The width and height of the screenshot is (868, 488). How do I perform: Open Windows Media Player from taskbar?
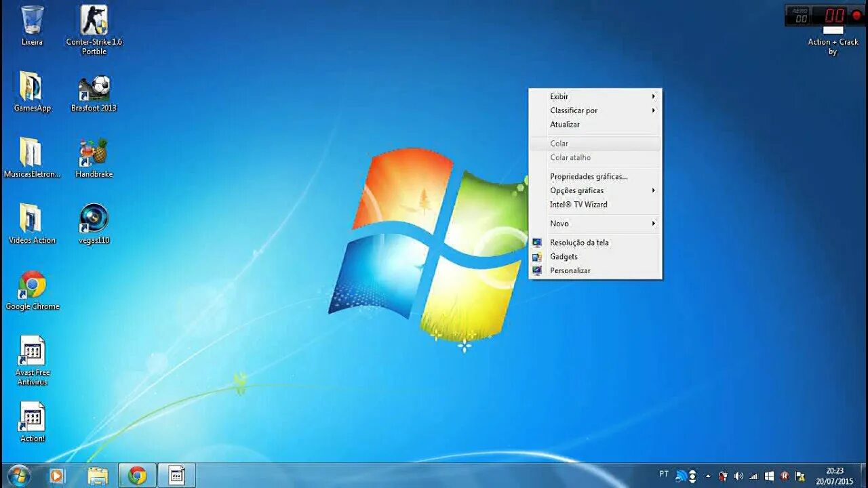tap(56, 476)
